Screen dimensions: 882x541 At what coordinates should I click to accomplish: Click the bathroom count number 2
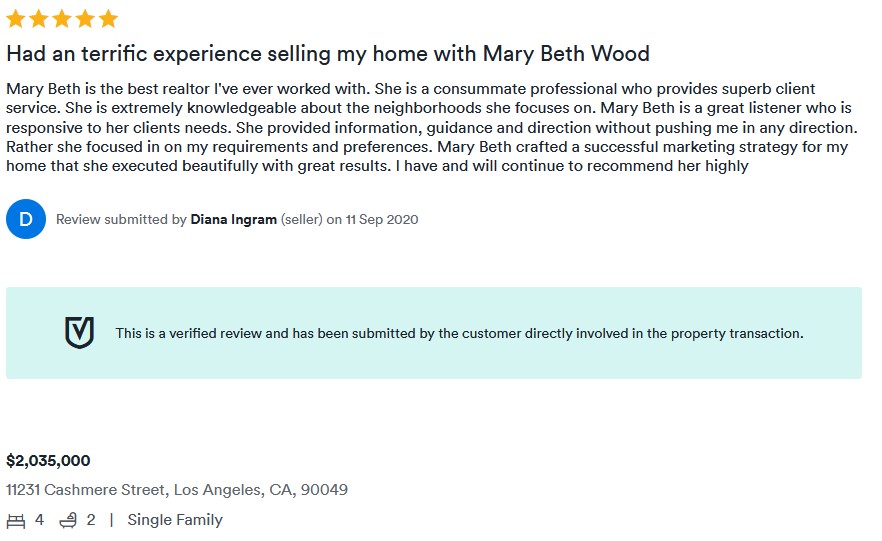[91, 520]
